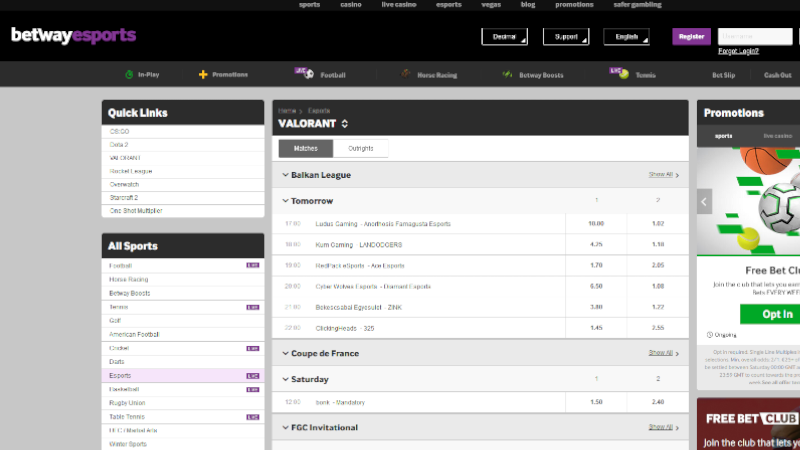Select odds 2.40 for Mandatory
The width and height of the screenshot is (800, 450).
[658, 402]
